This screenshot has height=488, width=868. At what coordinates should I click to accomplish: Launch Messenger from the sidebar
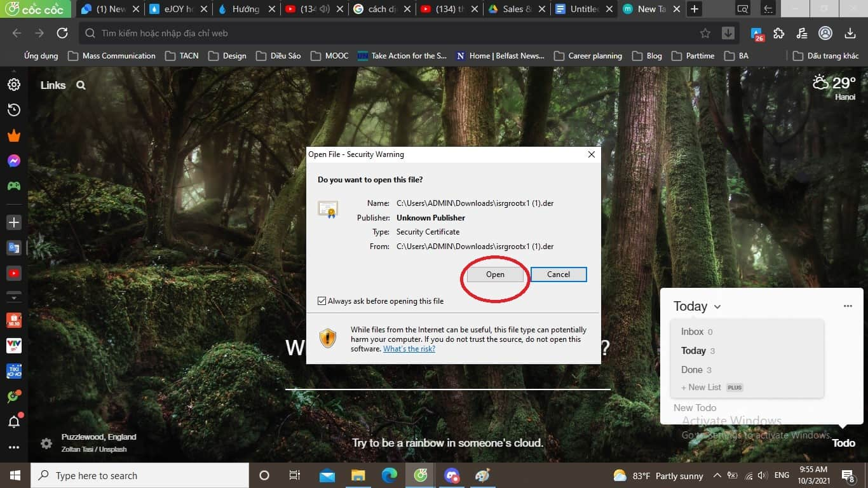[x=13, y=161]
